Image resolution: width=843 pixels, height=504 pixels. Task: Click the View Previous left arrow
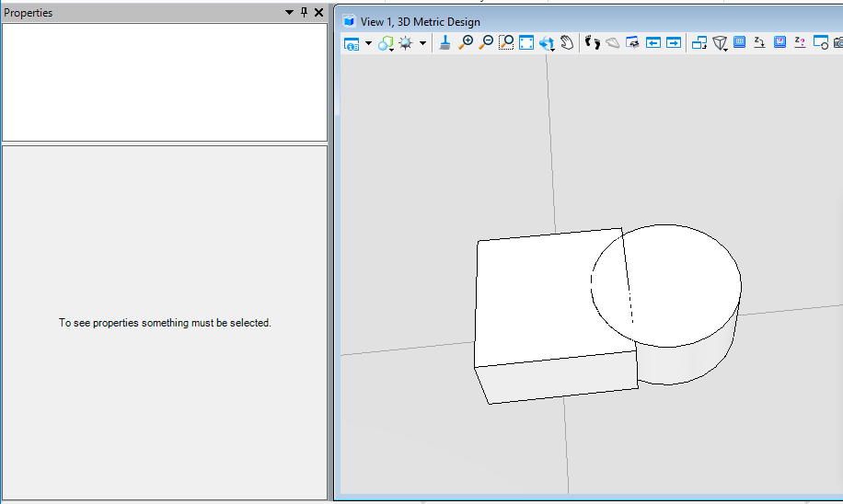point(653,43)
